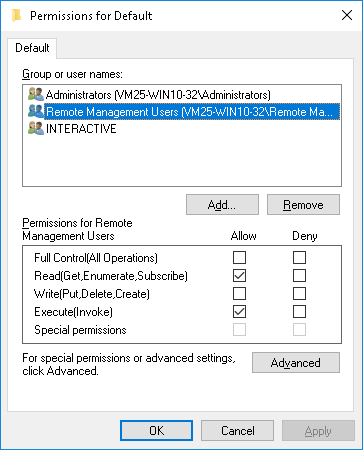Check Deny for Read permission
Image resolution: width=363 pixels, height=450 pixels.
click(299, 276)
